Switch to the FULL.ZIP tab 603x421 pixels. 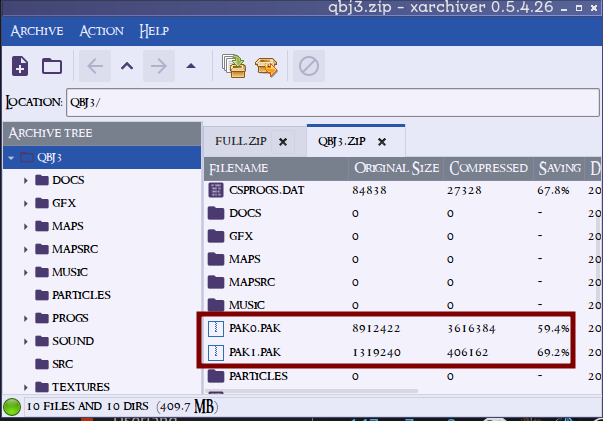pos(239,142)
